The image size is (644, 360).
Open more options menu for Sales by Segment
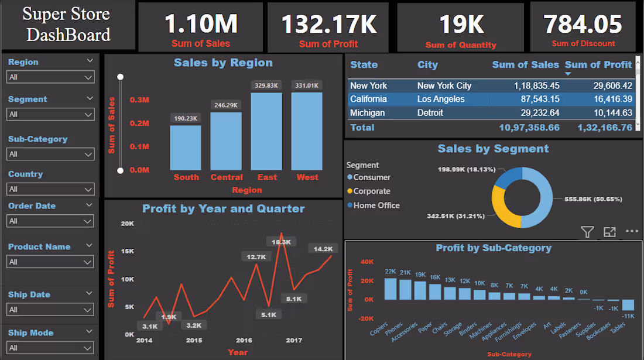(631, 232)
